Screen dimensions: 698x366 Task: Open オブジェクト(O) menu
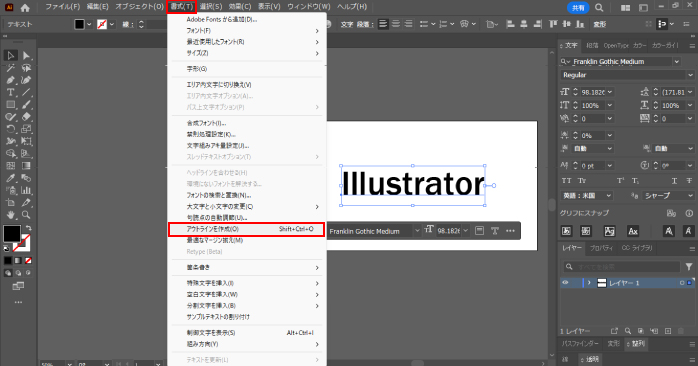(139, 7)
